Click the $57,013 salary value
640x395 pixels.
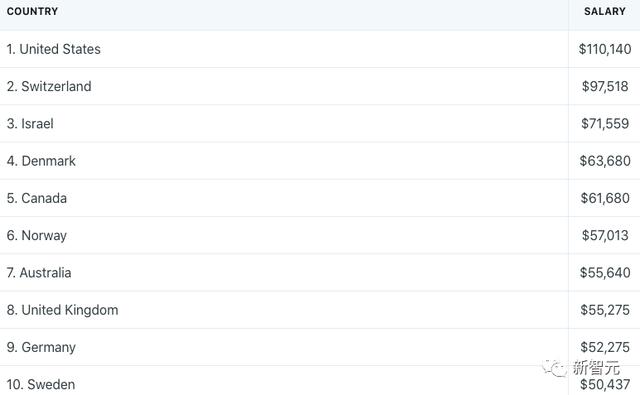click(x=605, y=235)
